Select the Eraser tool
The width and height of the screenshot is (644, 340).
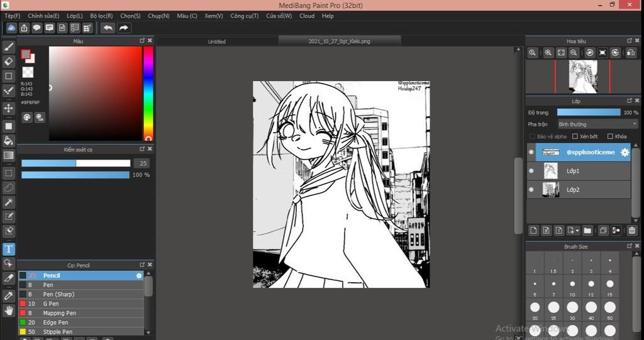9,62
